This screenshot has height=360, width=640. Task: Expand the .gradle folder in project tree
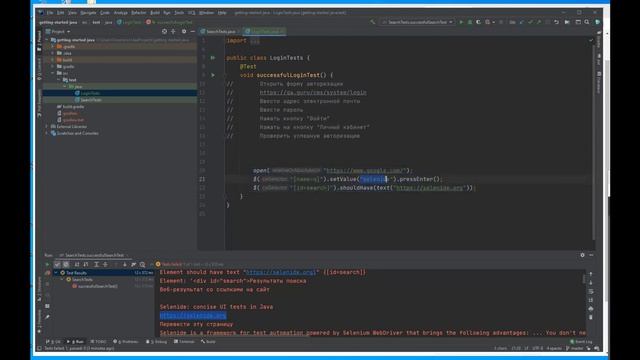[53, 47]
